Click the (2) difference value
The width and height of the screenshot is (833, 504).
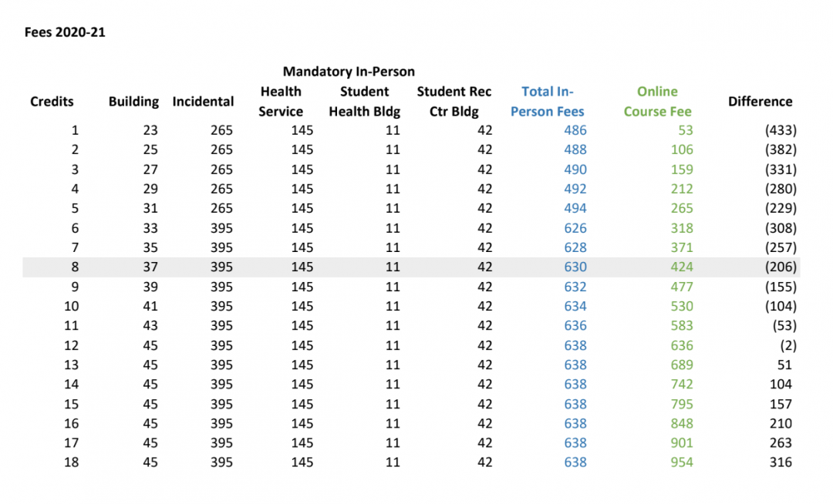787,345
